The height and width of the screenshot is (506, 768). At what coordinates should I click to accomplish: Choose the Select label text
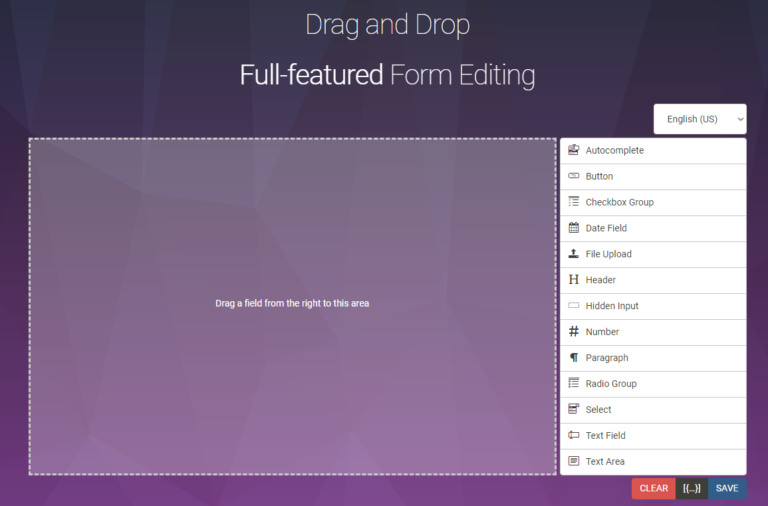pos(598,410)
